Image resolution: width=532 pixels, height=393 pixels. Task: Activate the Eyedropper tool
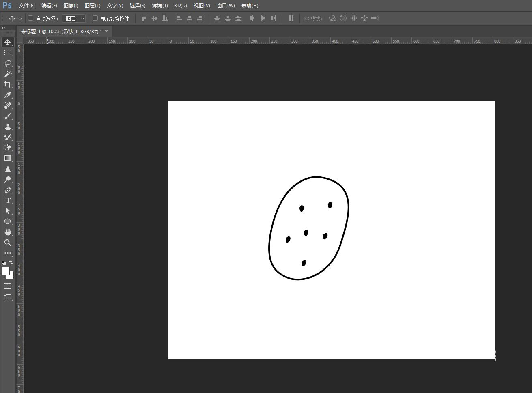[x=7, y=95]
